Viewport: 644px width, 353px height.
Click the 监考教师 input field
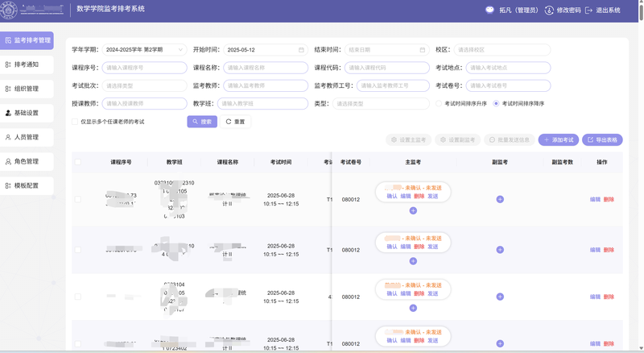click(266, 85)
